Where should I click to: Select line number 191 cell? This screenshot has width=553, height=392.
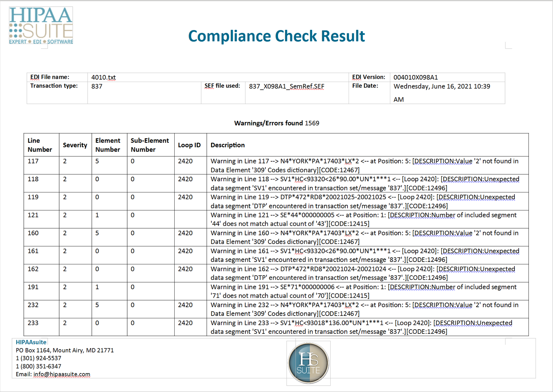pos(33,287)
